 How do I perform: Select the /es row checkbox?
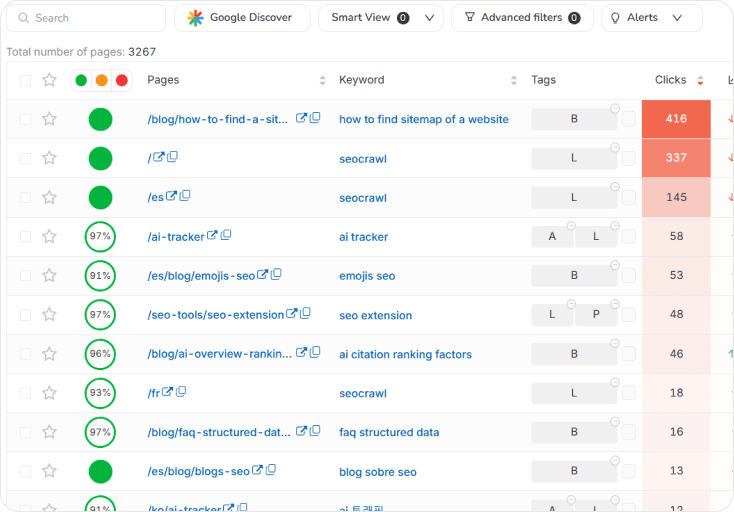[x=25, y=197]
